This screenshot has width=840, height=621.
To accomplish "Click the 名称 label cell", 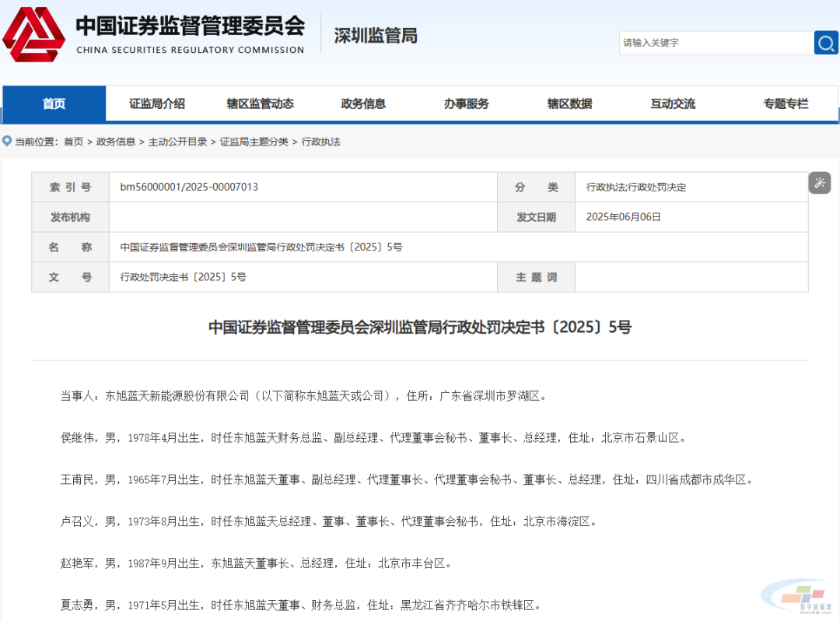I will (x=71, y=247).
